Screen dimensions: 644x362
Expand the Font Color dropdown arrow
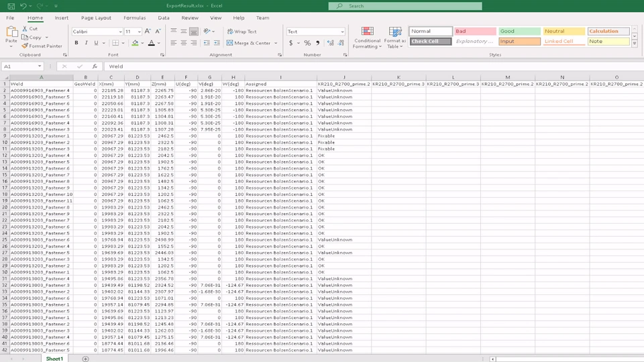pyautogui.click(x=159, y=43)
